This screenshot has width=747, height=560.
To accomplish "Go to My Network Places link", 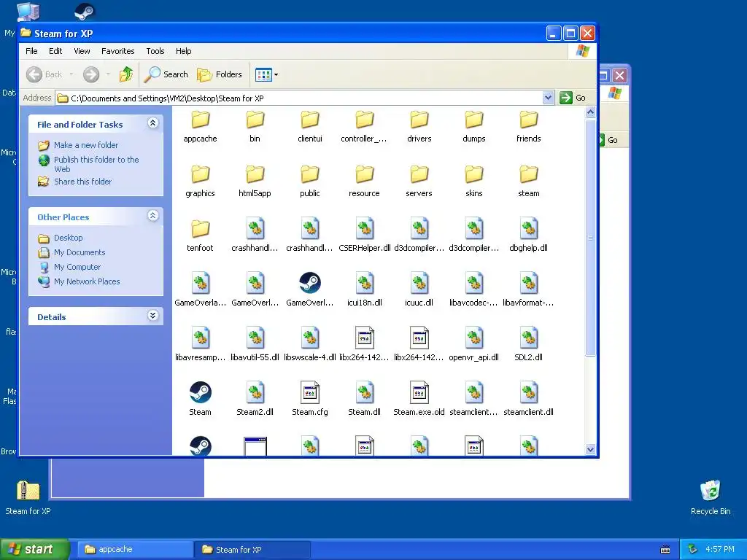I will (x=87, y=281).
